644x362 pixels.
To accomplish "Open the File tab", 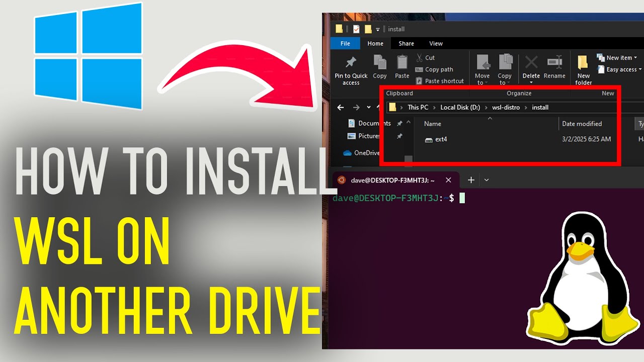I will tap(345, 44).
